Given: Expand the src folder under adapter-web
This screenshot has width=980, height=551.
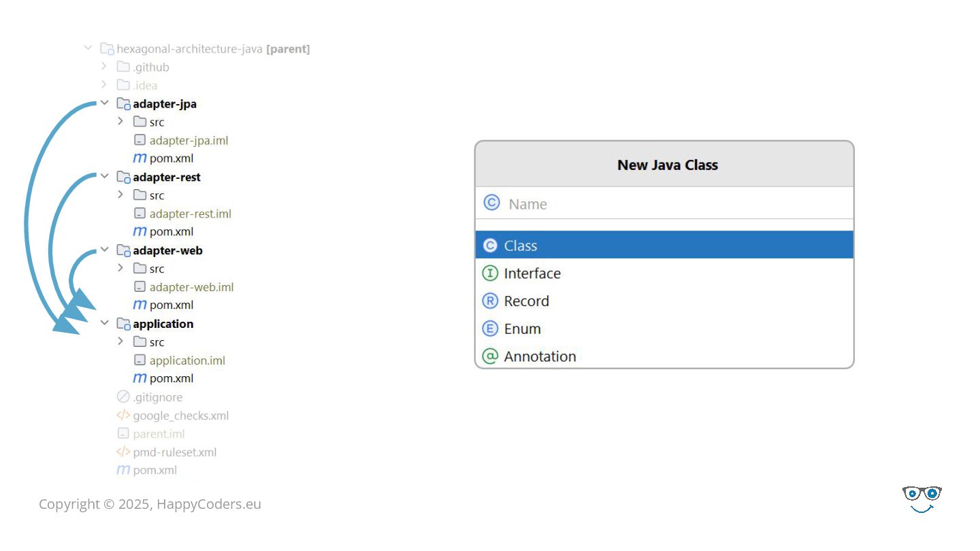Looking at the screenshot, I should [x=120, y=269].
